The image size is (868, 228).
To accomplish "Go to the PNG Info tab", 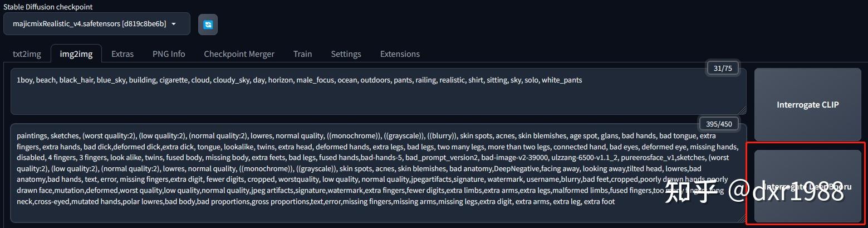I will pyautogui.click(x=169, y=54).
